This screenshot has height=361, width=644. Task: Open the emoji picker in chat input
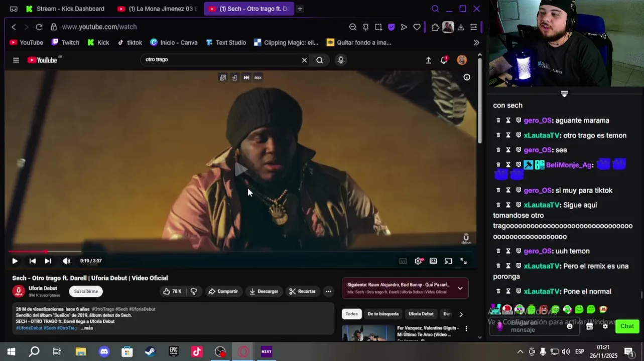coord(570,326)
